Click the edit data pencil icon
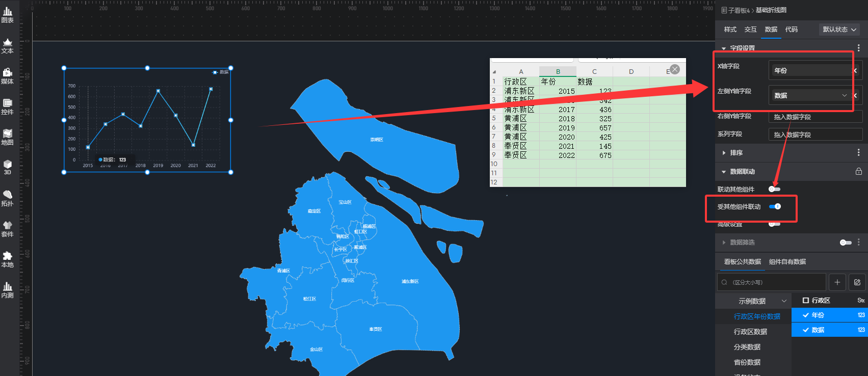 point(857,282)
